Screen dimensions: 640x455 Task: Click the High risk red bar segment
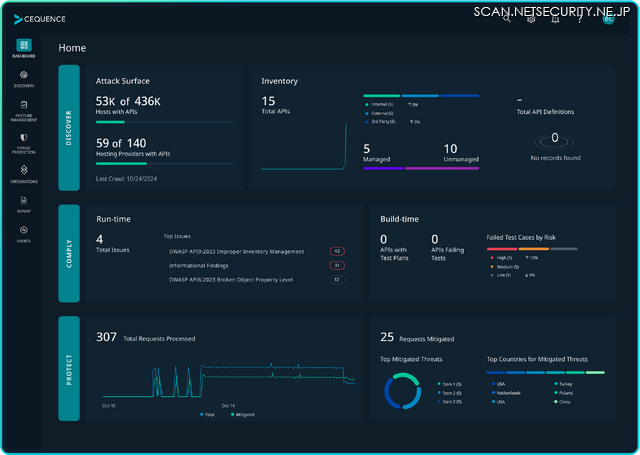(x=501, y=249)
